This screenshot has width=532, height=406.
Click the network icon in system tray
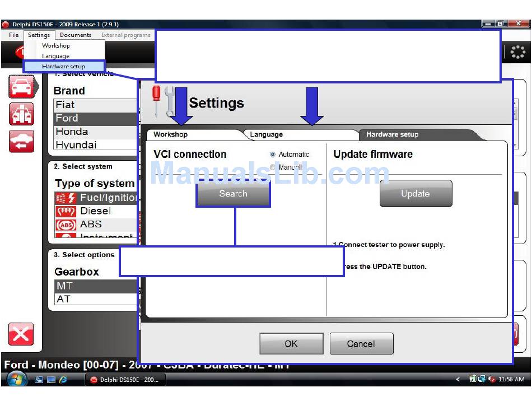pos(482,379)
